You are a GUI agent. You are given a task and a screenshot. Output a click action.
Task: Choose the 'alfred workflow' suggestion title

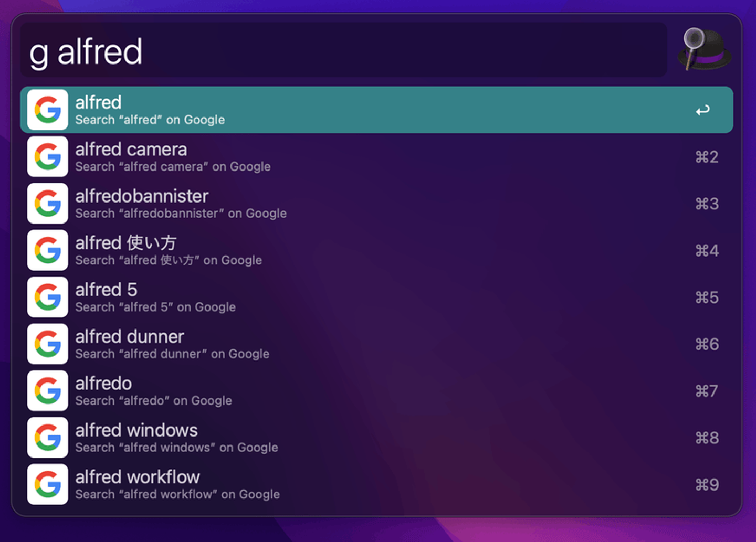click(138, 477)
